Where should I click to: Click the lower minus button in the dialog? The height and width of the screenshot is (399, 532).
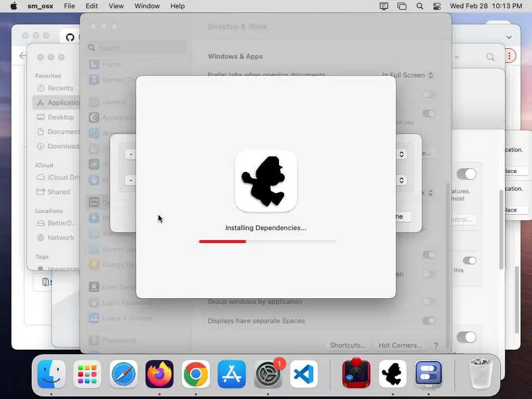pyautogui.click(x=131, y=180)
